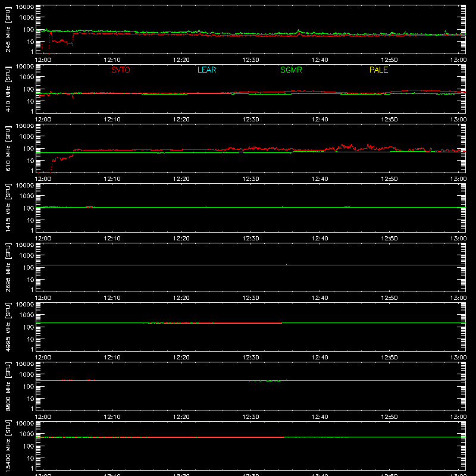Click the 100 tick on 4995 MHz axis
476x476 pixels.
(x=29, y=327)
